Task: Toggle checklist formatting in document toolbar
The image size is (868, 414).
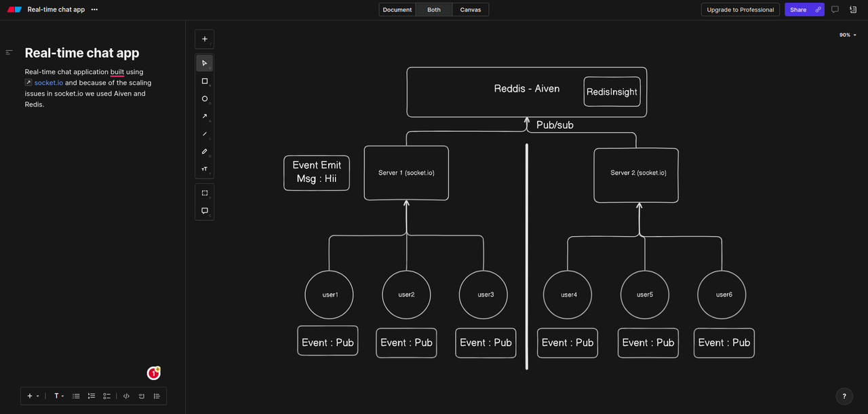Action: [x=107, y=396]
